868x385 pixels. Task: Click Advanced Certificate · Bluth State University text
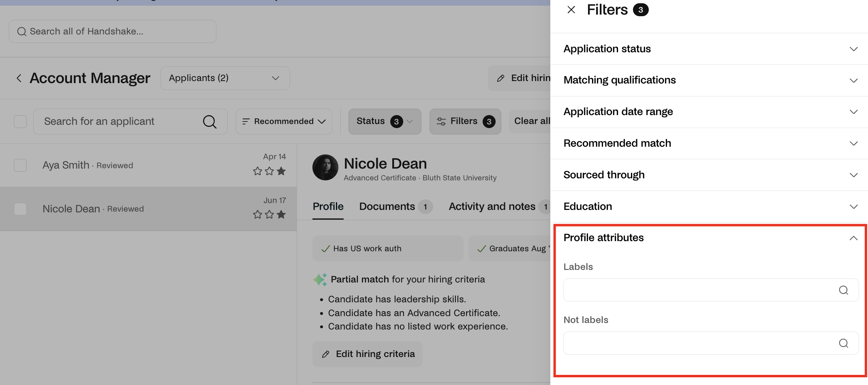[x=420, y=178]
